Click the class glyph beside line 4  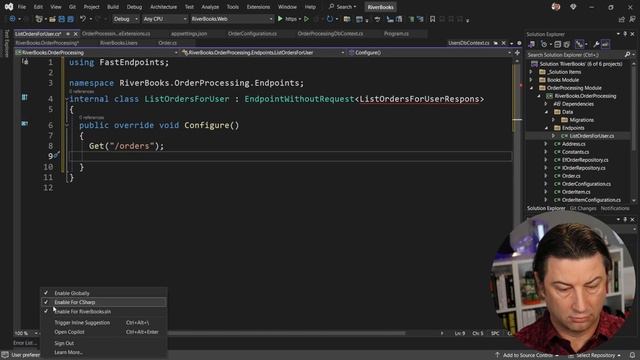click(24, 98)
